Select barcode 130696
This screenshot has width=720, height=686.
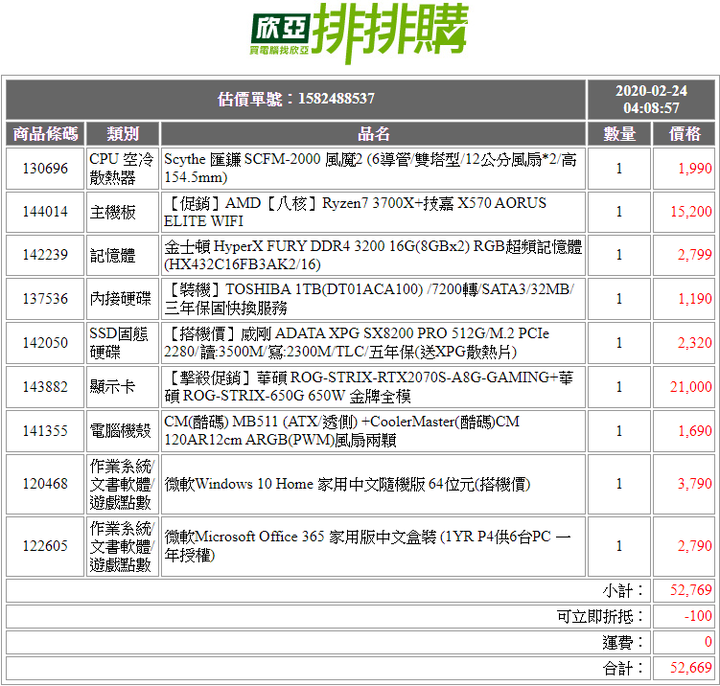(x=45, y=169)
